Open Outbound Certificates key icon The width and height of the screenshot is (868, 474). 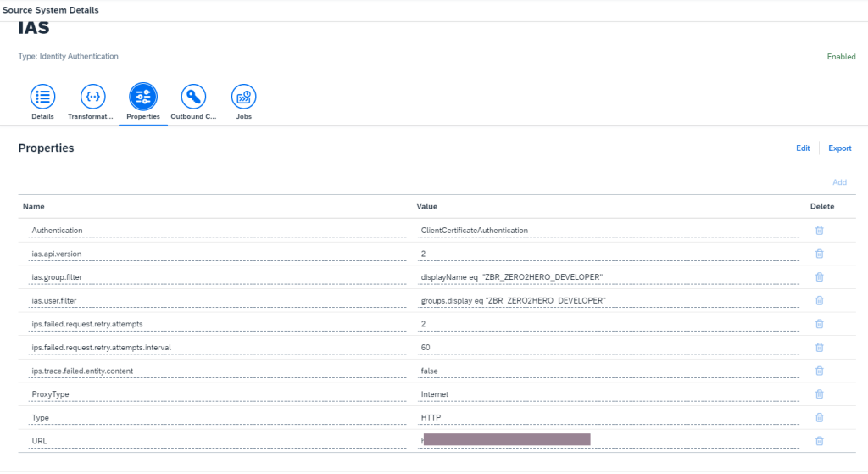click(x=193, y=96)
